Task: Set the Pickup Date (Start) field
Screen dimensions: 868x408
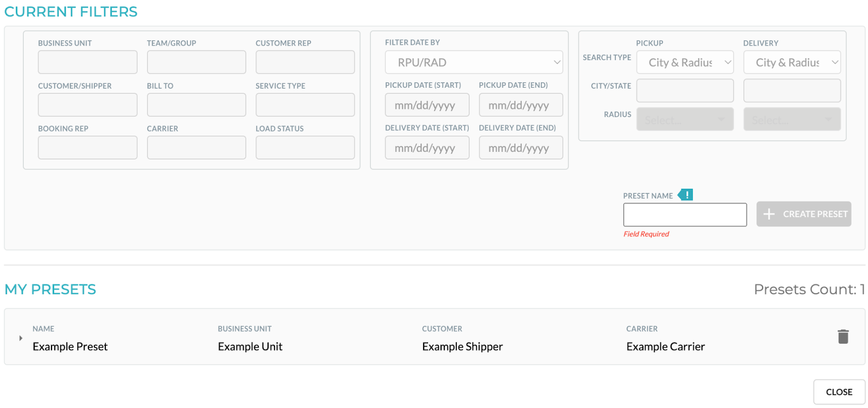Action: pyautogui.click(x=427, y=105)
